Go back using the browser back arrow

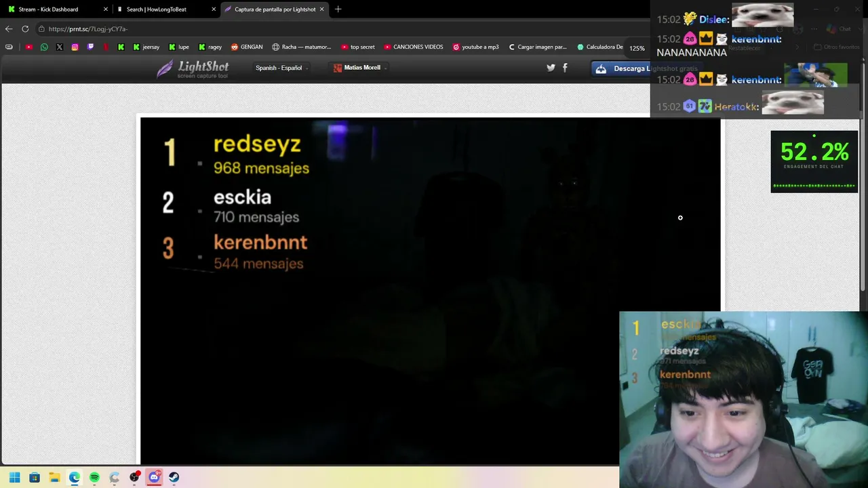(9, 29)
